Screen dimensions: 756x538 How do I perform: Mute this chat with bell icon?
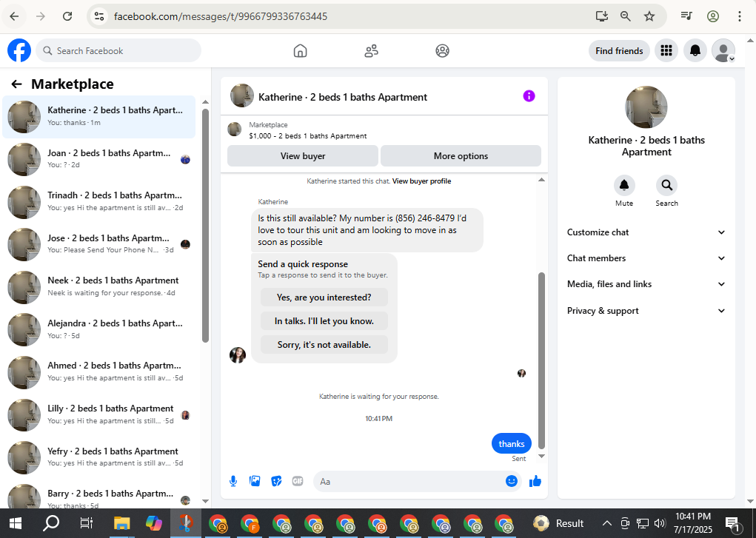[x=624, y=185]
